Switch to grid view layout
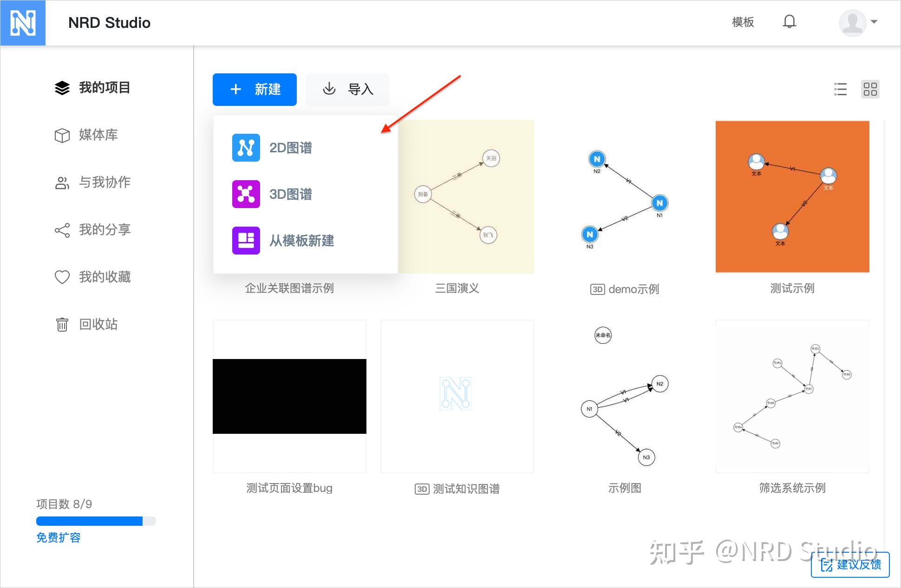The image size is (901, 588). click(x=870, y=89)
